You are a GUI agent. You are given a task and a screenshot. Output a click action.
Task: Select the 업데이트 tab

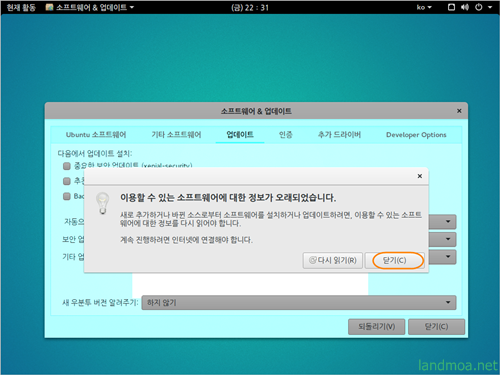point(240,135)
